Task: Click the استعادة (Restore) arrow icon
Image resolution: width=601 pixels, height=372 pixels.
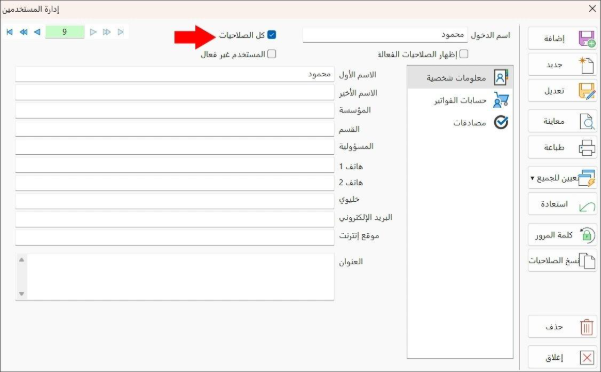Action: pos(587,207)
